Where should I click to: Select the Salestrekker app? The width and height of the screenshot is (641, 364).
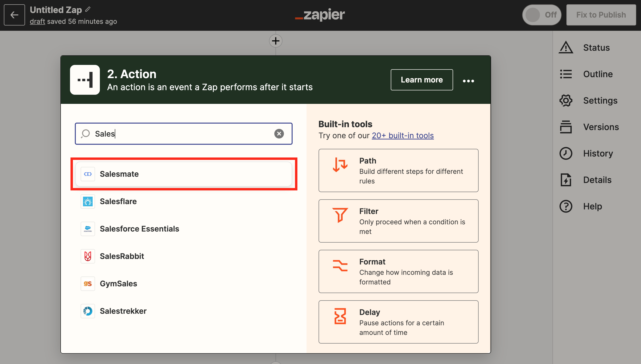(x=184, y=311)
